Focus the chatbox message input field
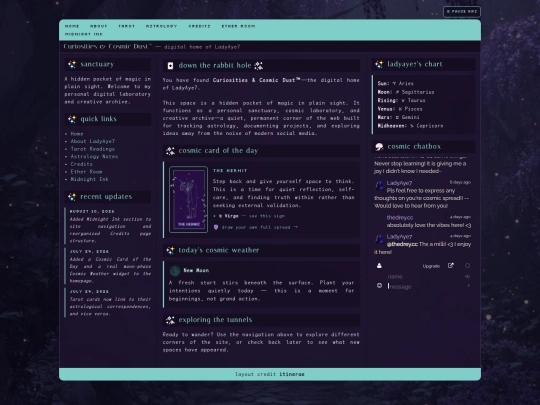Screen dimensions: 540x405 tap(426, 286)
